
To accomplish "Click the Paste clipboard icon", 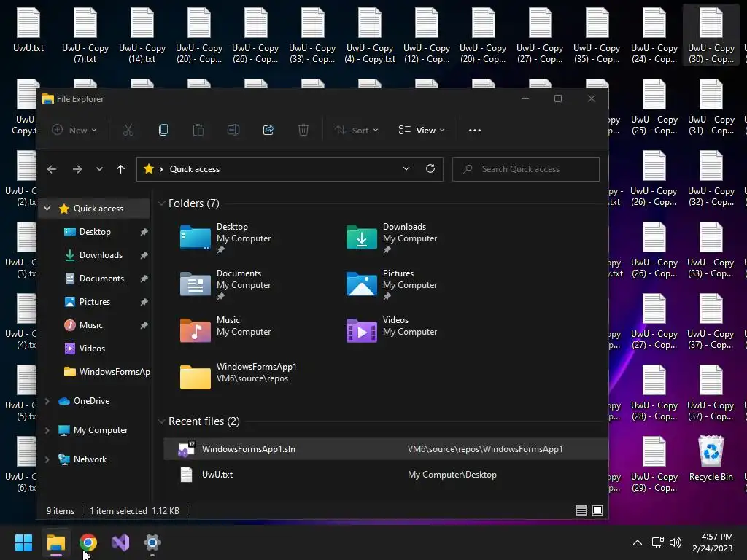I will (x=198, y=130).
